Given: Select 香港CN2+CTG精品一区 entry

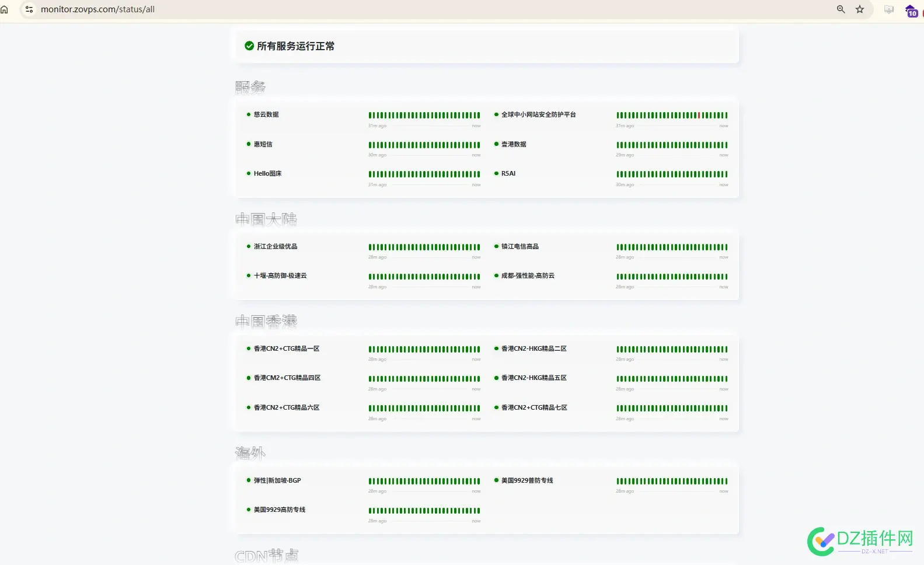Looking at the screenshot, I should click(x=287, y=348).
